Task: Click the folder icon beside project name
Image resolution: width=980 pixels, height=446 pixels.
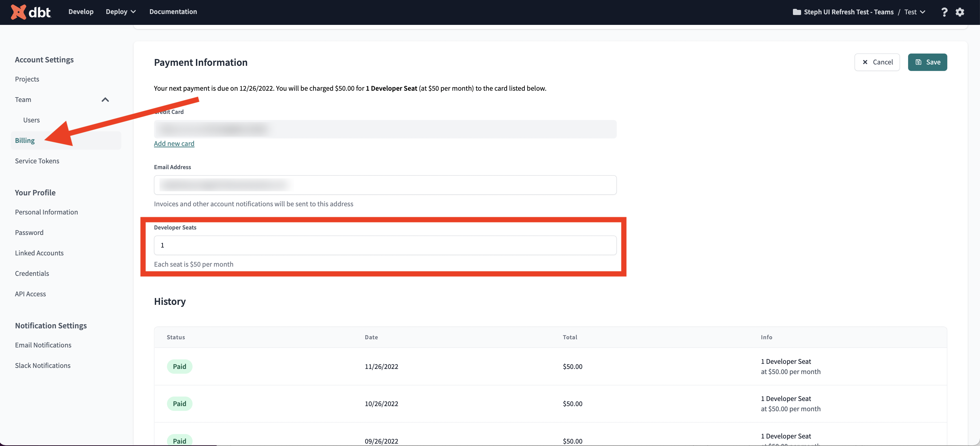Action: (x=797, y=12)
